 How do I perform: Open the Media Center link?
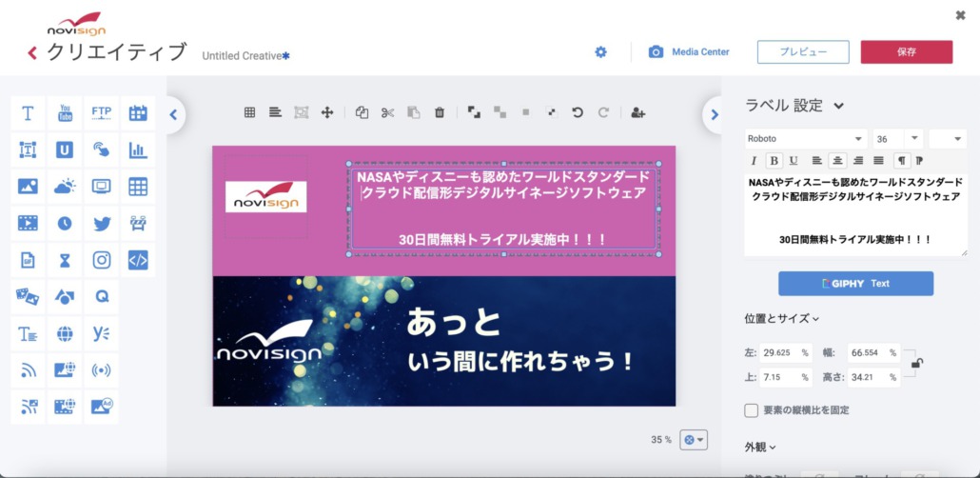(x=689, y=52)
